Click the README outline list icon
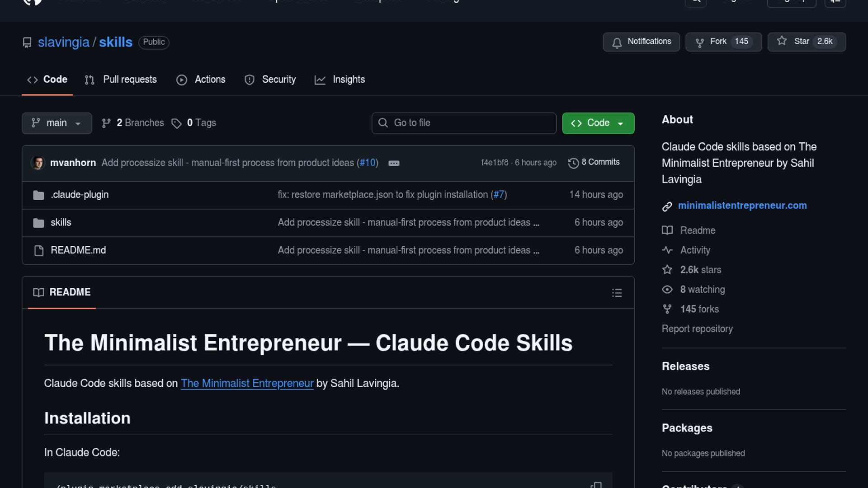The height and width of the screenshot is (488, 868). [617, 293]
